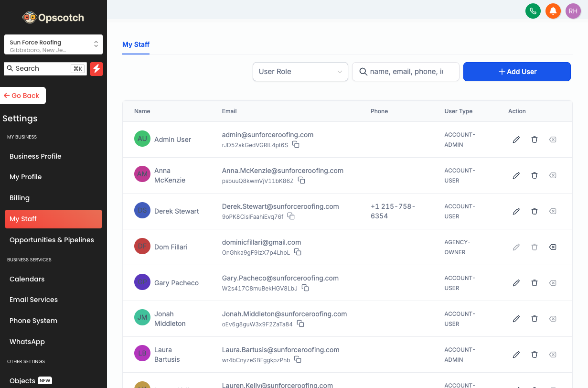Open the orange notifications bell
Screen dimensions: 588x388
pos(553,11)
